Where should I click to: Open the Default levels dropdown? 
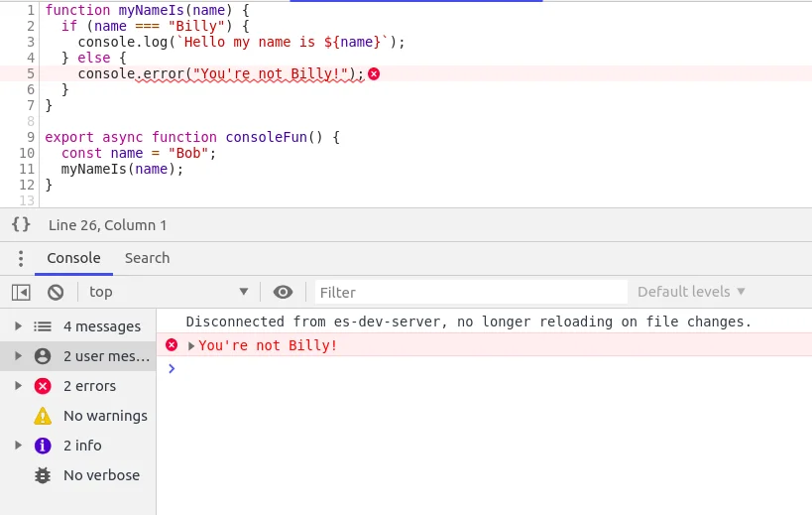[x=691, y=292]
